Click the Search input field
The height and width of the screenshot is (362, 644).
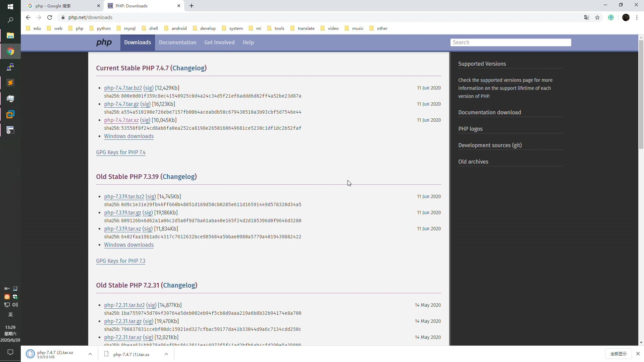click(x=511, y=42)
